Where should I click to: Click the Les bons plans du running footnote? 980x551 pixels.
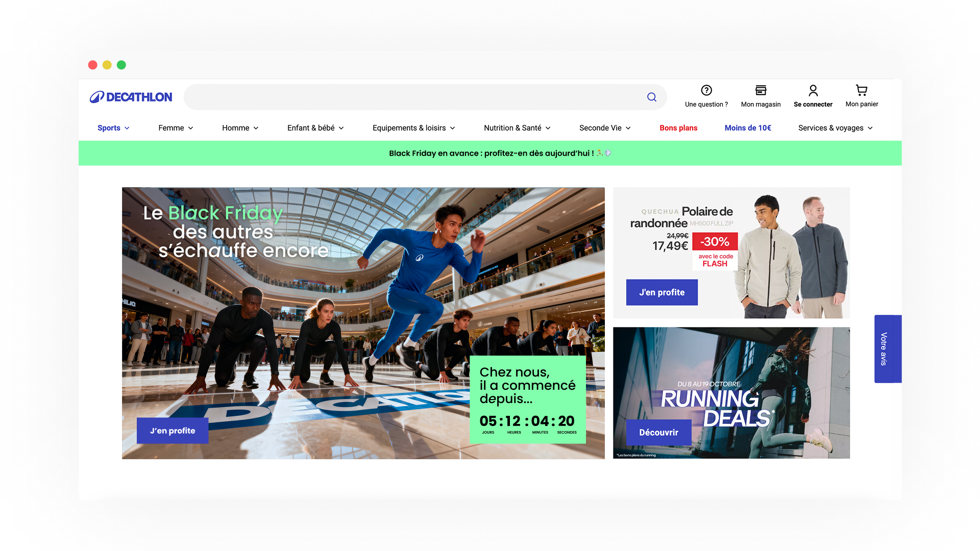[x=636, y=455]
